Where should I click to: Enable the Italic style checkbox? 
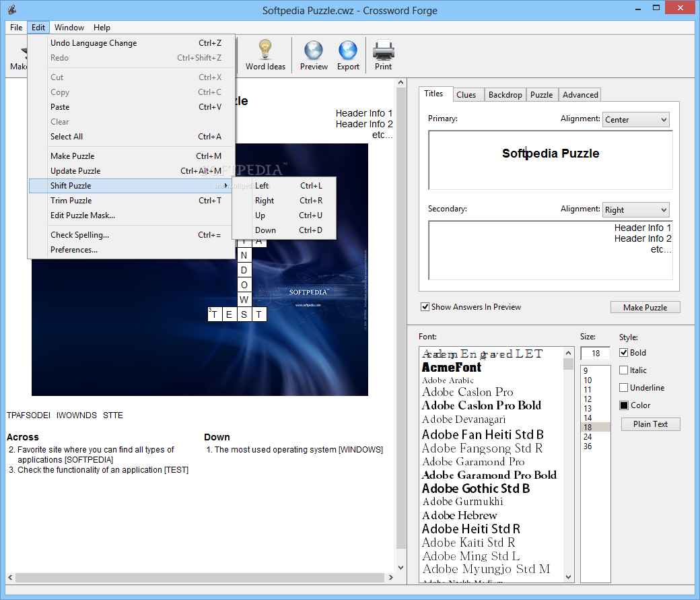(624, 370)
